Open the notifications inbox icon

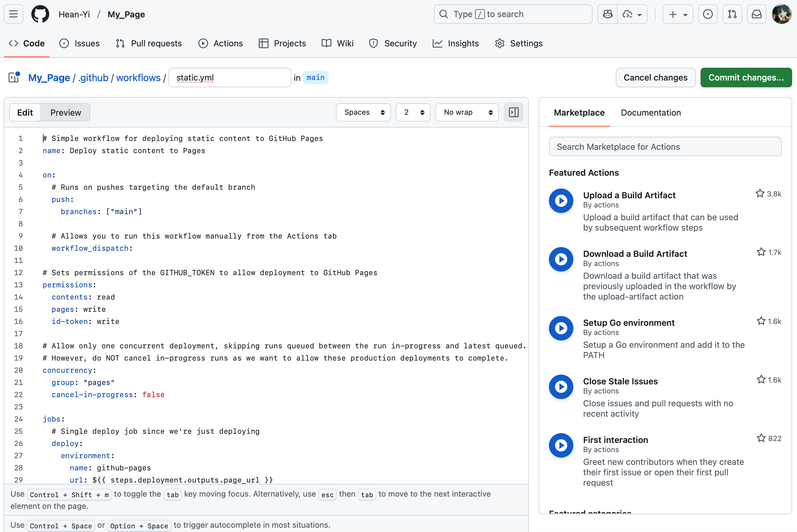click(x=756, y=14)
